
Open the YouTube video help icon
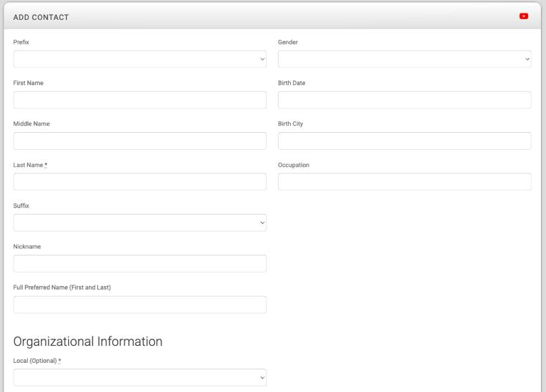coord(523,16)
